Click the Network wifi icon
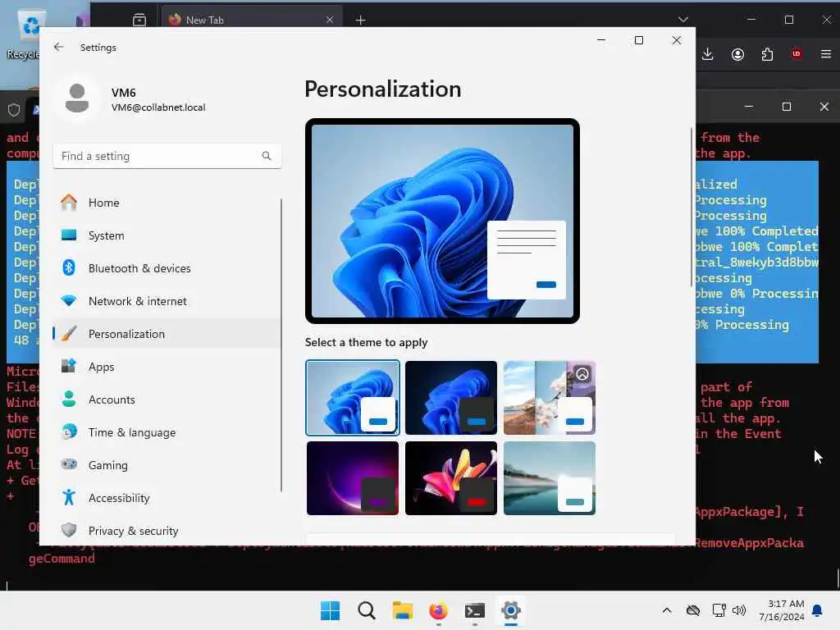 [69, 301]
